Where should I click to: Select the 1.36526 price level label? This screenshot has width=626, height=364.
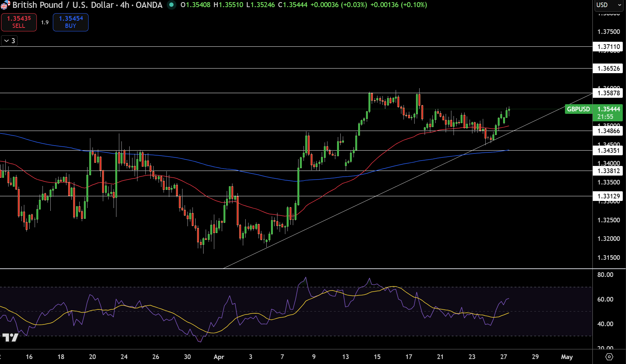click(x=609, y=69)
